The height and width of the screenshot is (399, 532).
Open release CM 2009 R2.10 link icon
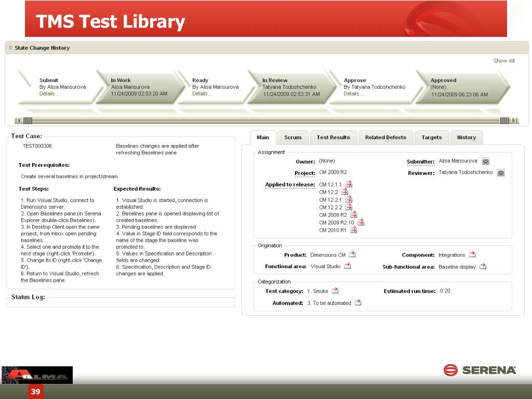(361, 222)
